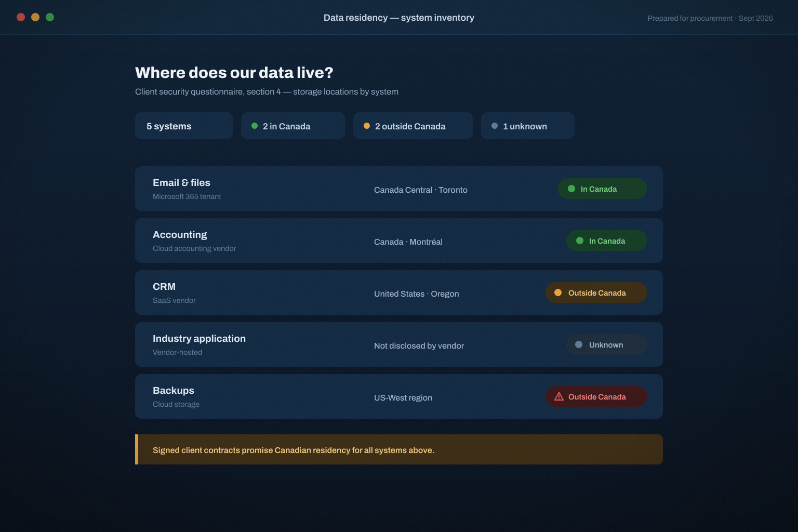Select the '5 systems' summary chip
The width and height of the screenshot is (798, 532).
(x=184, y=126)
